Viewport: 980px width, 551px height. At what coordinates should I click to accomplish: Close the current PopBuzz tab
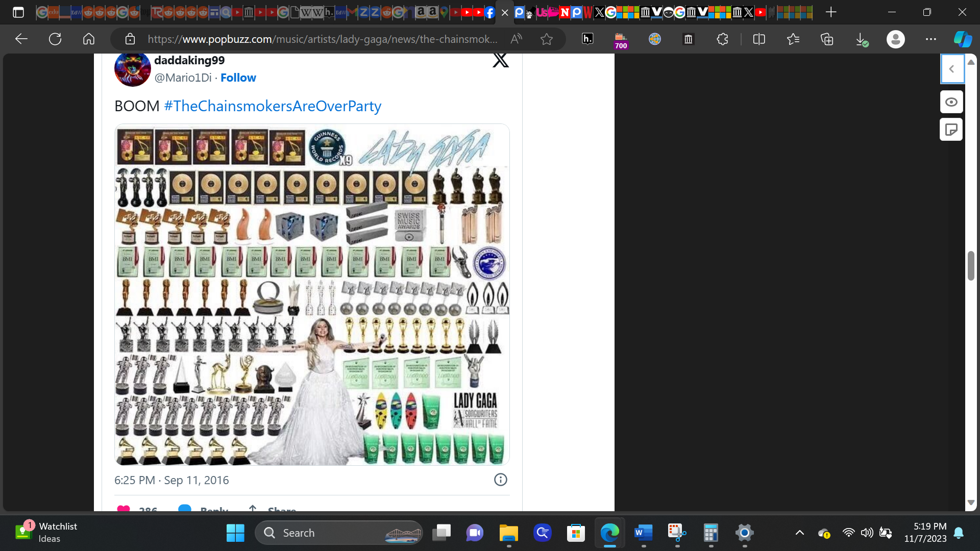tap(505, 13)
